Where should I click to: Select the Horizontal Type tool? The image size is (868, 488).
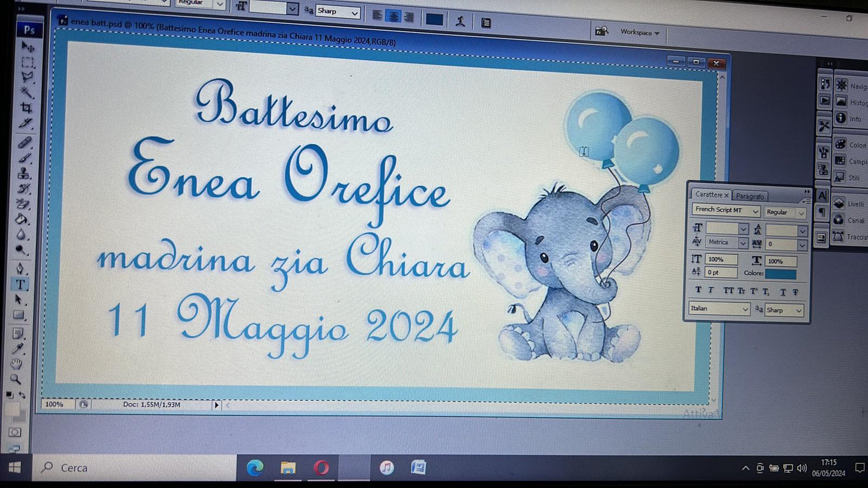pyautogui.click(x=20, y=284)
